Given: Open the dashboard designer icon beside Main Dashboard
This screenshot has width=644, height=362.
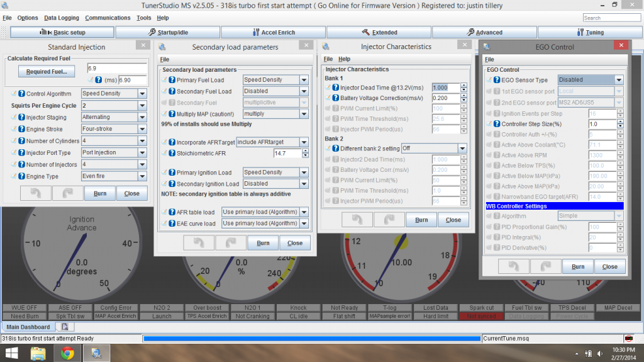Looking at the screenshot, I should click(x=65, y=327).
